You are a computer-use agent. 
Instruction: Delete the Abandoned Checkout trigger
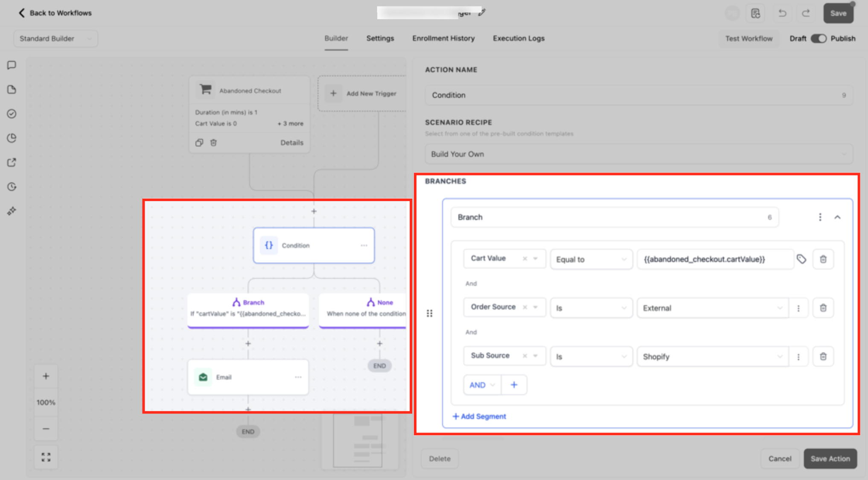(x=213, y=143)
